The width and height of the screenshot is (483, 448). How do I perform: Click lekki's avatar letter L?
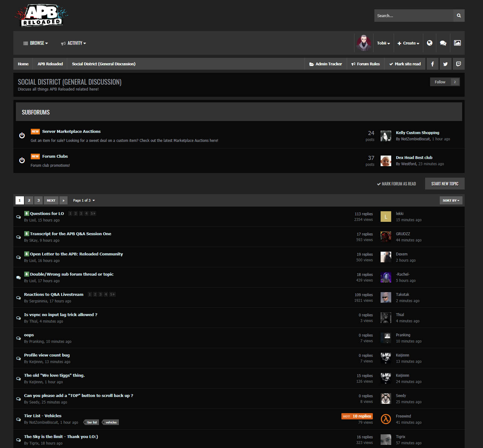(386, 217)
